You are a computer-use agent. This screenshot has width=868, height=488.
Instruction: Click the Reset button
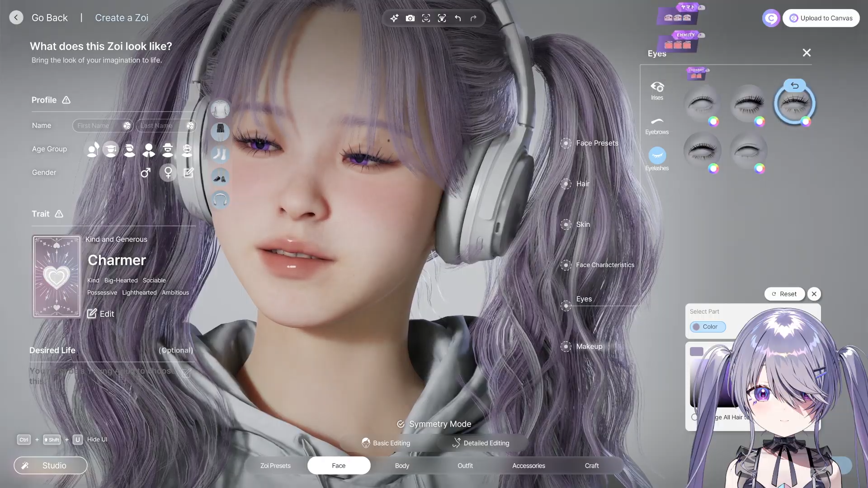click(x=784, y=294)
